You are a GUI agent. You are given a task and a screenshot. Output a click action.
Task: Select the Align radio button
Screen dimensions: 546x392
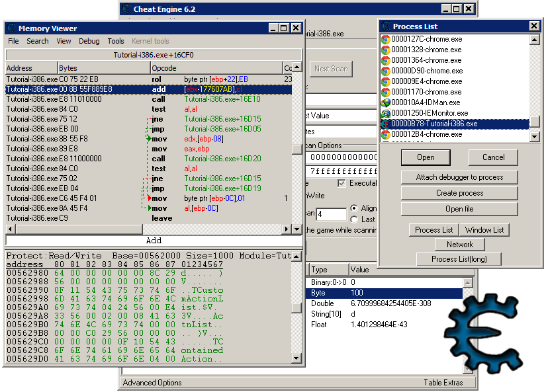coord(354,208)
